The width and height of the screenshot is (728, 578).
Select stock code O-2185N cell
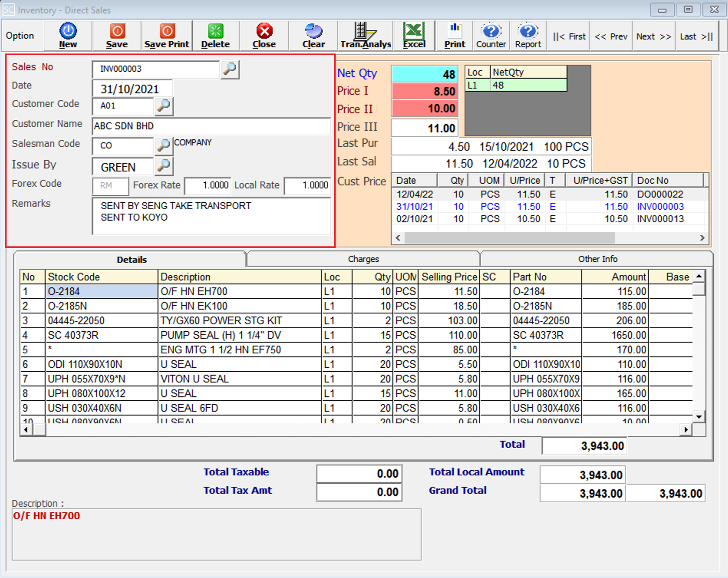point(102,306)
